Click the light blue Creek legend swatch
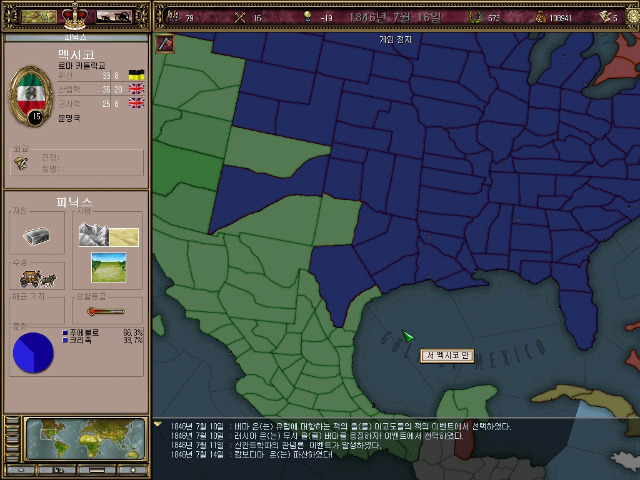The height and width of the screenshot is (480, 640). pyautogui.click(x=65, y=340)
